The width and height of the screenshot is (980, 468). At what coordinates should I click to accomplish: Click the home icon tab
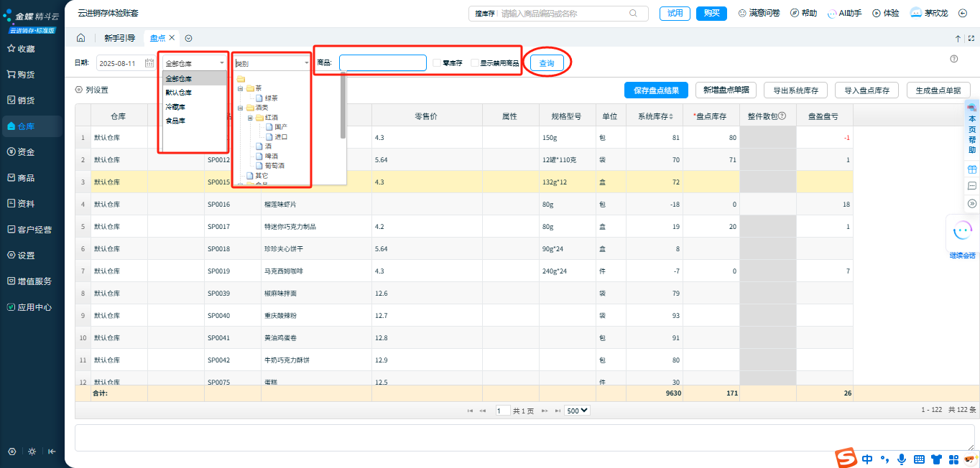[80, 38]
